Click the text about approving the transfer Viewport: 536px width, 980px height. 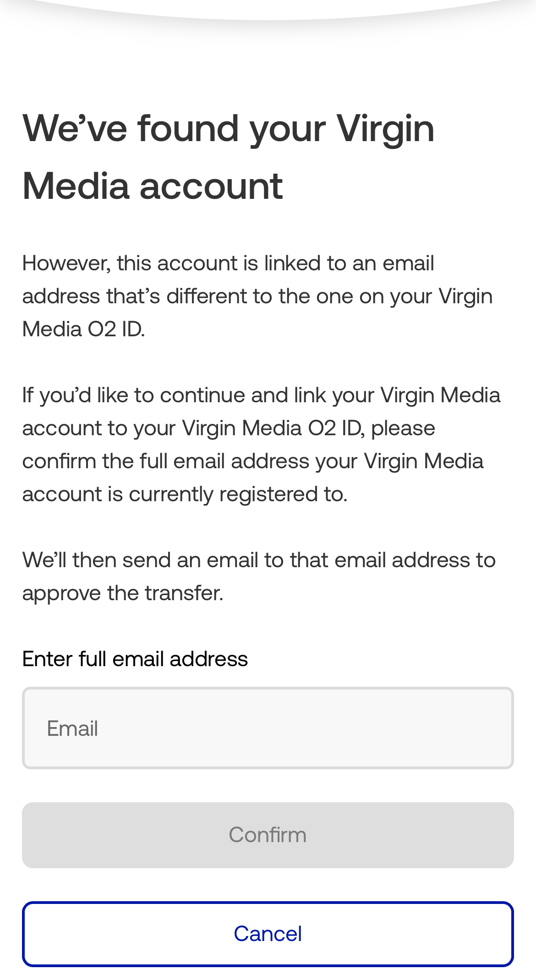tap(259, 575)
